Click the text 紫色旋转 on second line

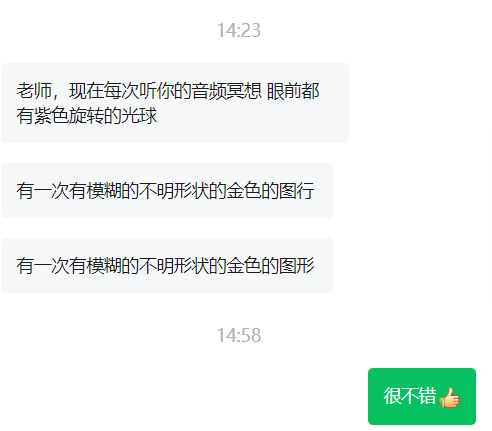69,116
